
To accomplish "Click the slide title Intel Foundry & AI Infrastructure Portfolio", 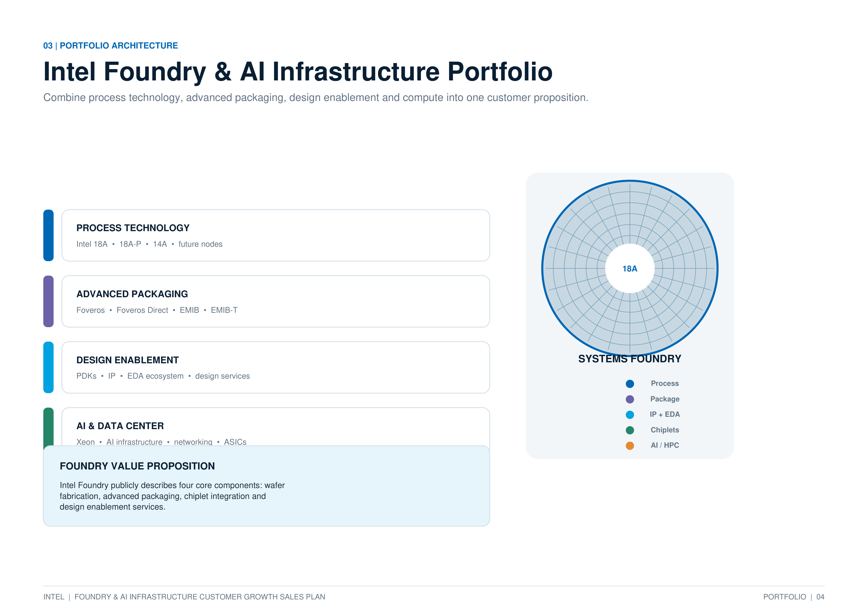I will tap(298, 72).
